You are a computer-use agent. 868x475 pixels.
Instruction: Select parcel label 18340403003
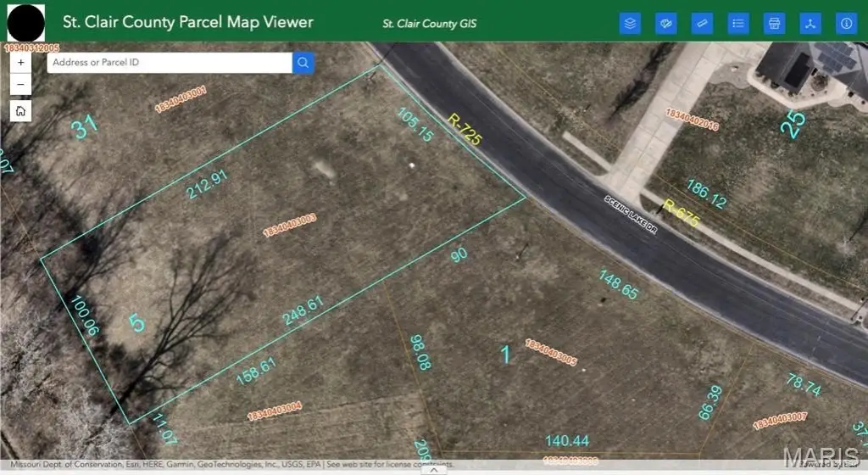(290, 226)
